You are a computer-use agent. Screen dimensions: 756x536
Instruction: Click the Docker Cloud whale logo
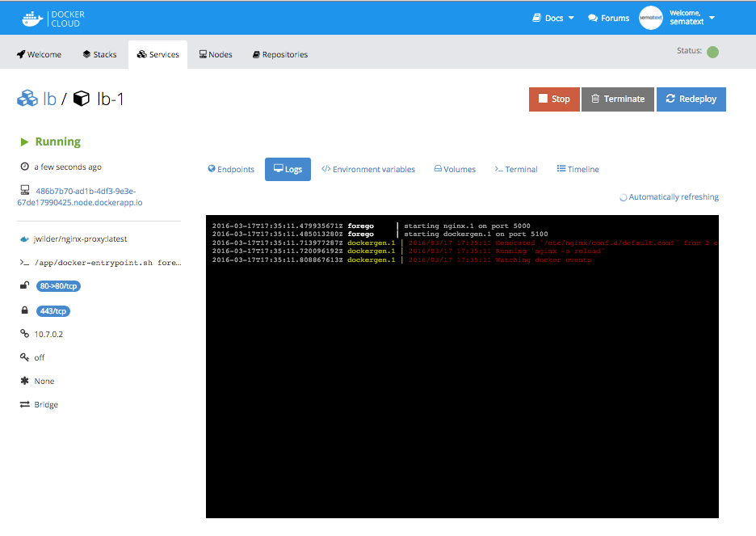pyautogui.click(x=32, y=19)
